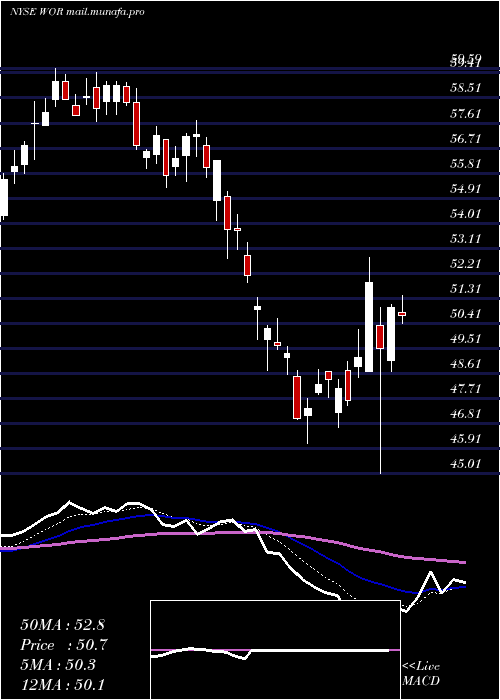Click inside the MACD inset chart box
Image resolution: width=500 pixels, height=700 pixels.
coord(275,650)
